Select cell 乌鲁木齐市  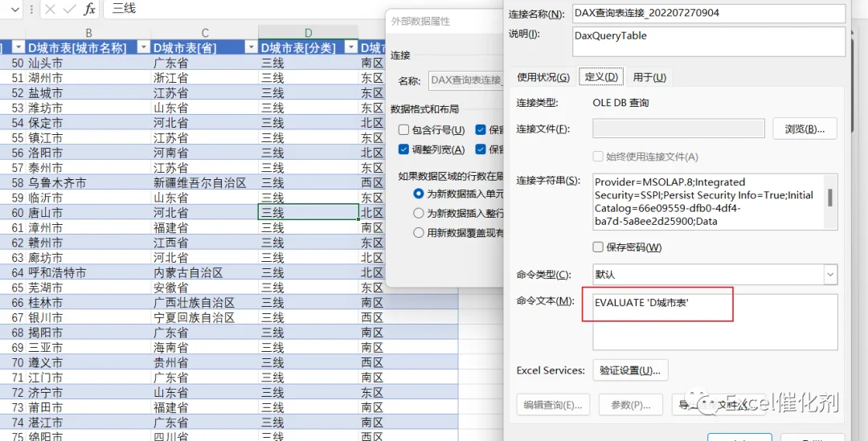click(88, 182)
